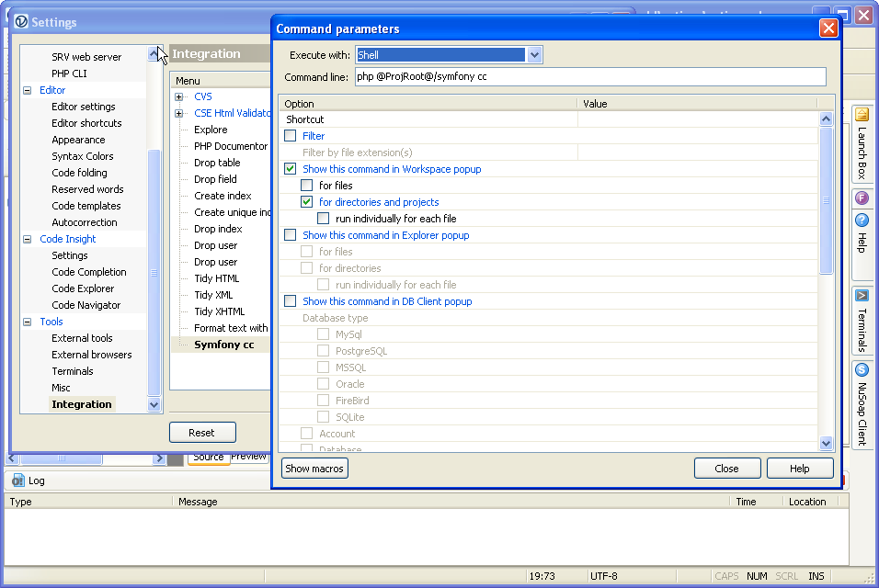Screen dimensions: 879x588
Task: Click the purple F icon in sidebar
Action: pos(862,198)
